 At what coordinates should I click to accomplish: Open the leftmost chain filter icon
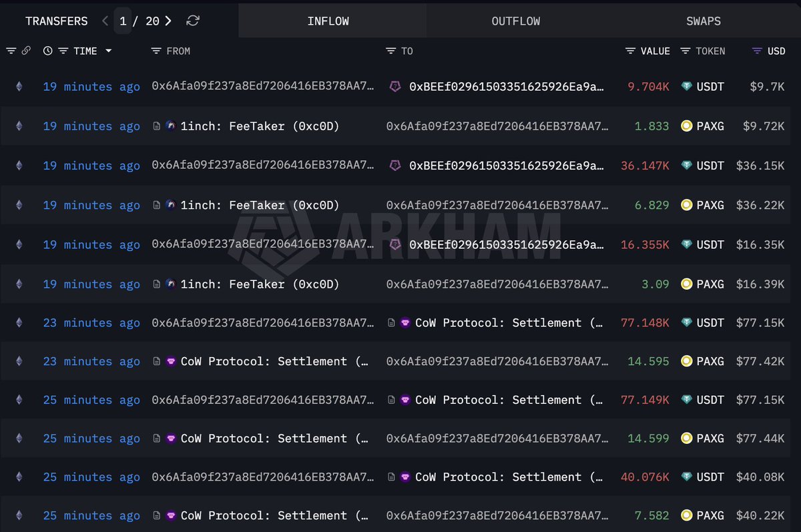tap(11, 51)
